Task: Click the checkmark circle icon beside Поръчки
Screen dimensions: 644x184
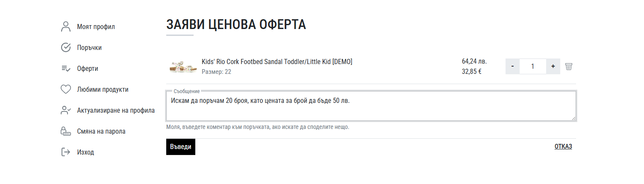Action: (x=65, y=47)
